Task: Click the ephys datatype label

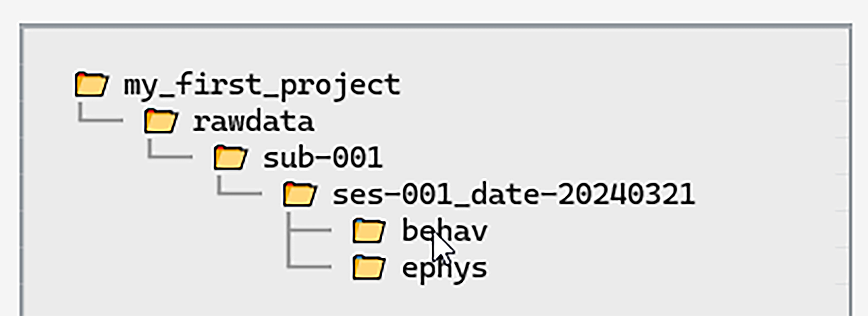Action: tap(444, 268)
